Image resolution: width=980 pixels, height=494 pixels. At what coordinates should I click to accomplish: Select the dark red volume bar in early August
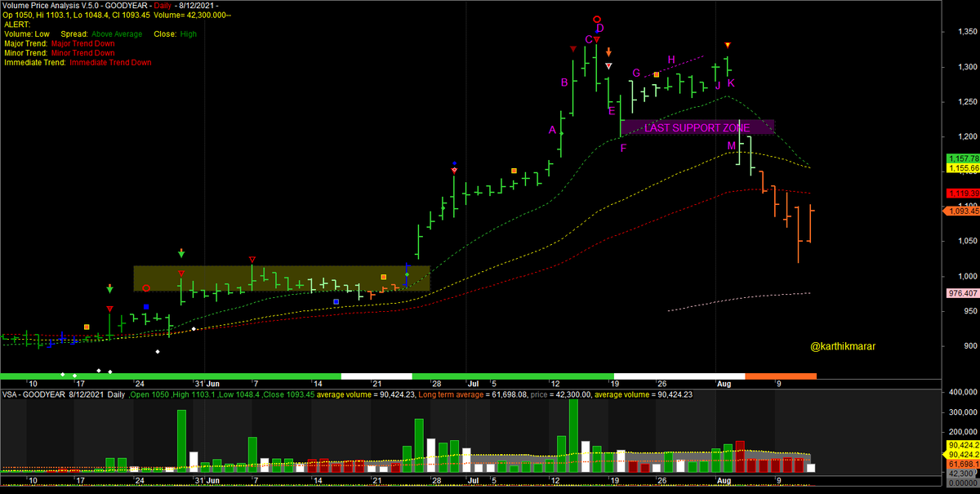(x=740, y=456)
